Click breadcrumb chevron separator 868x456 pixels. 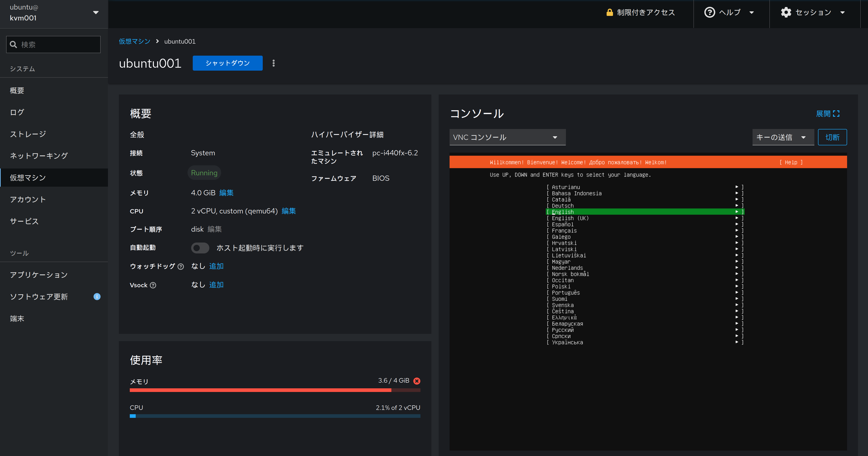tap(157, 41)
